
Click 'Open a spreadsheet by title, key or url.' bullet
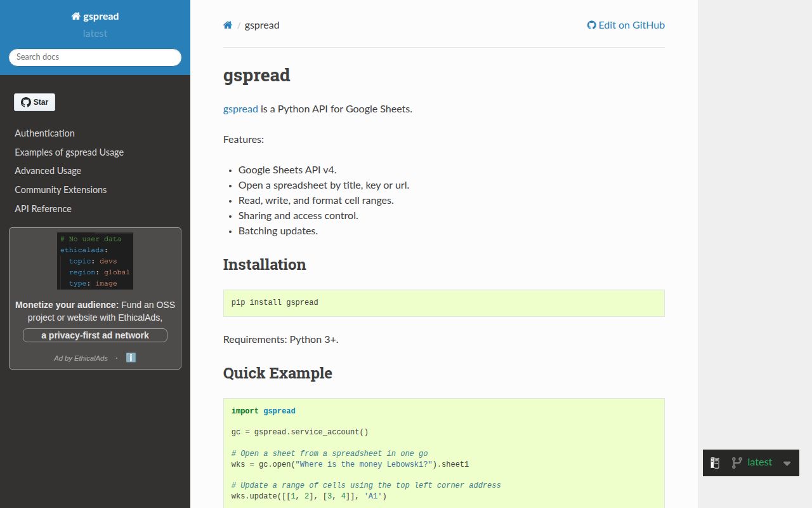[324, 185]
